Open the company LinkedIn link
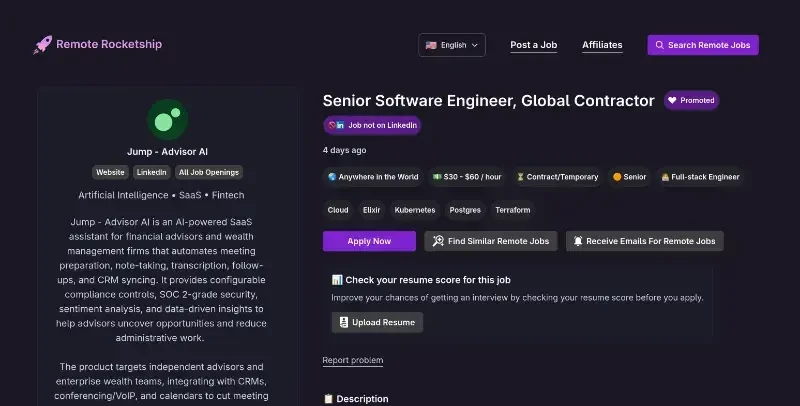 [151, 172]
